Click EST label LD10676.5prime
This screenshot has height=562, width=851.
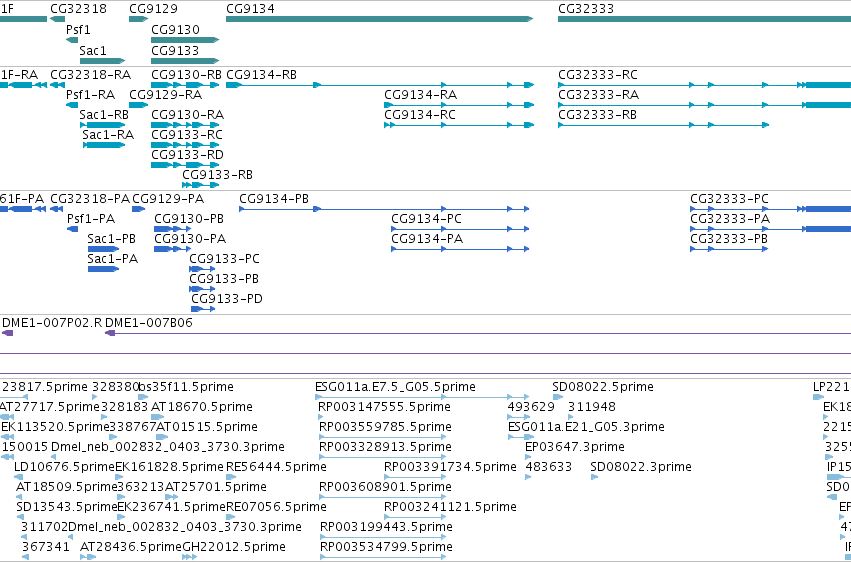(64, 468)
